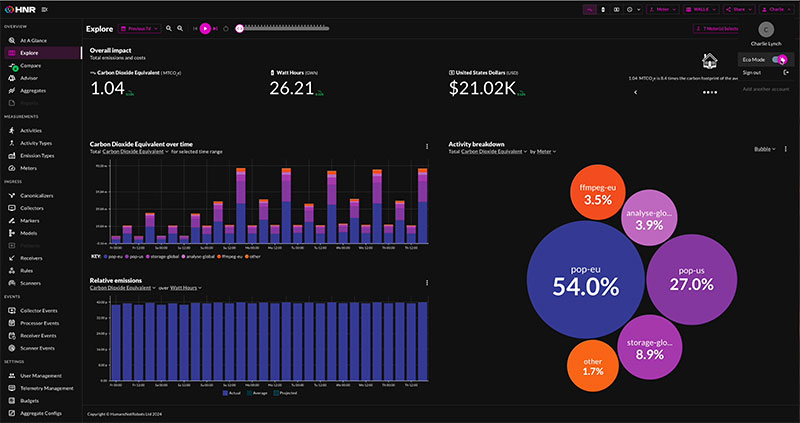Click the Sign out icon
The width and height of the screenshot is (800, 423).
point(786,73)
